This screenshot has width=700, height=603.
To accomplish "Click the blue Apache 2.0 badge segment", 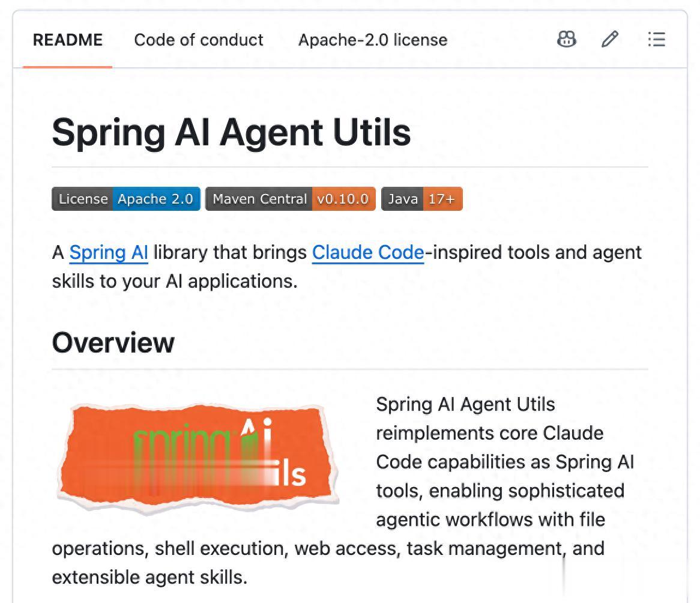I will click(156, 199).
